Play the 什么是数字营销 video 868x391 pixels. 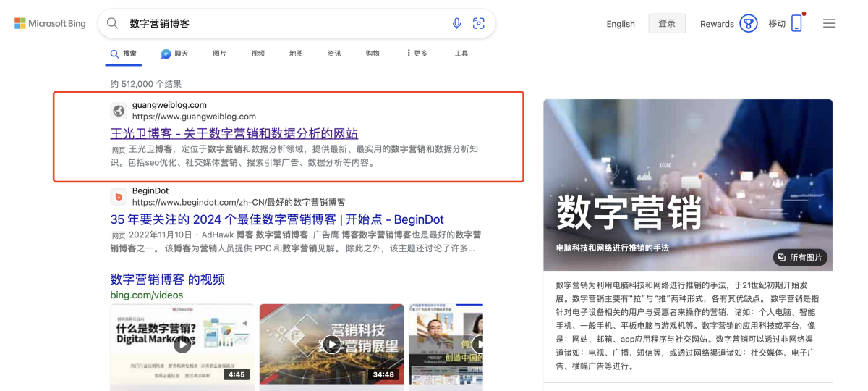click(182, 344)
